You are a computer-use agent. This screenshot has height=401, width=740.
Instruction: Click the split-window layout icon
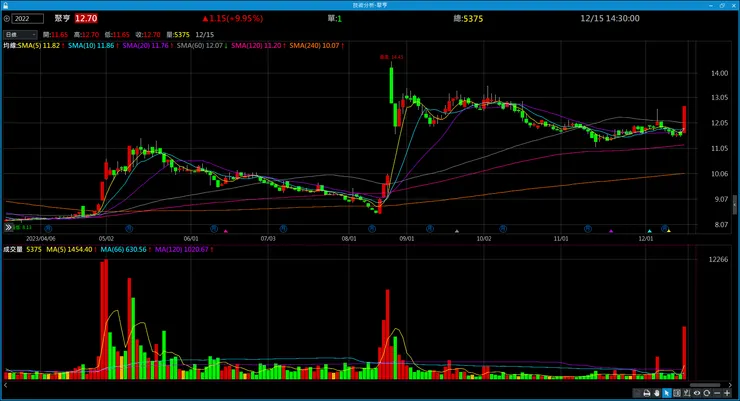(x=677, y=393)
